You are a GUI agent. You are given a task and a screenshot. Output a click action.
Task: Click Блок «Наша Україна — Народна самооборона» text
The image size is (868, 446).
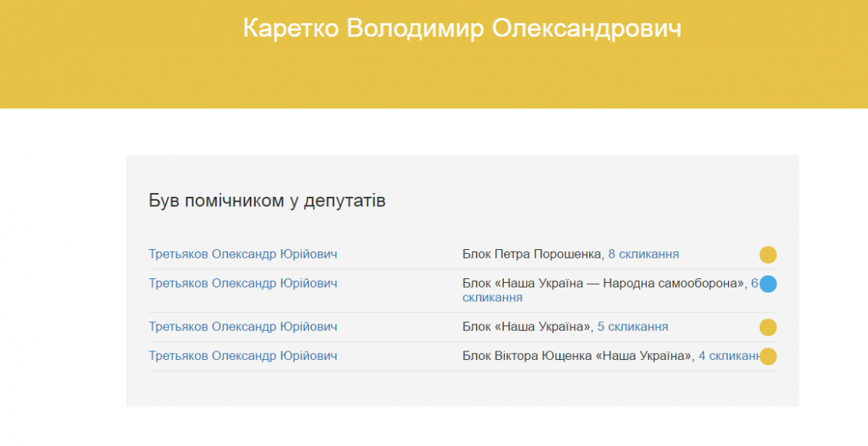click(x=604, y=283)
